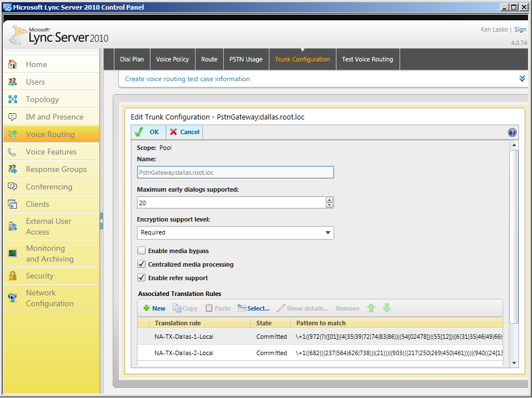This screenshot has width=532, height=398.
Task: Click the Monitoring and Archiving monitor icon
Action: click(x=12, y=253)
